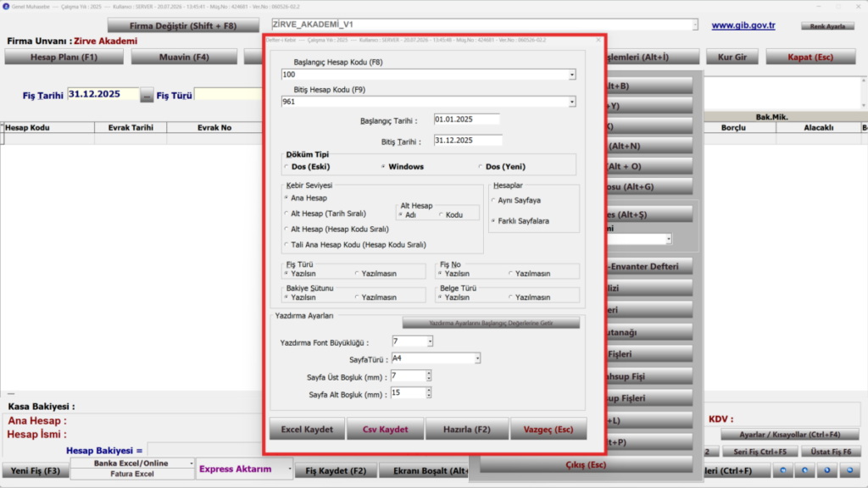Click Fatura Excel button
The height and width of the screenshot is (488, 868).
pyautogui.click(x=132, y=474)
